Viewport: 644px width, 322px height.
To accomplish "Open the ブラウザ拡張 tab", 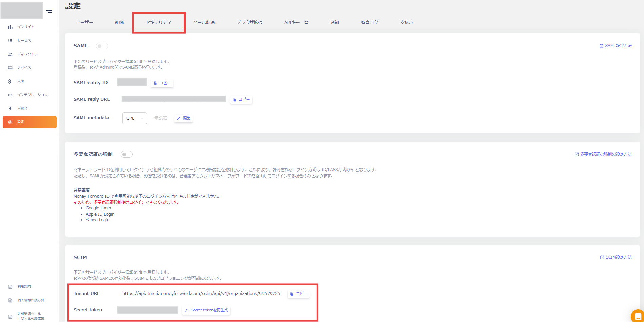I will 249,23.
